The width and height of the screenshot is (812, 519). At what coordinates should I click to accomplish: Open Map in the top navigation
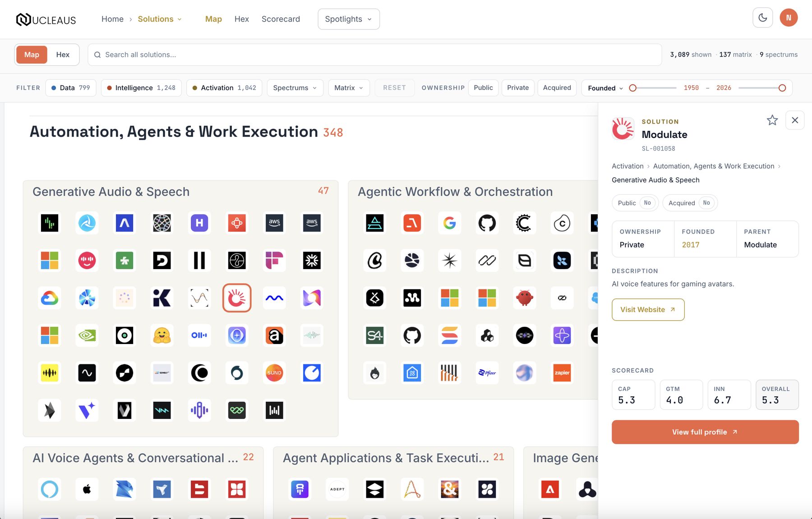tap(213, 19)
